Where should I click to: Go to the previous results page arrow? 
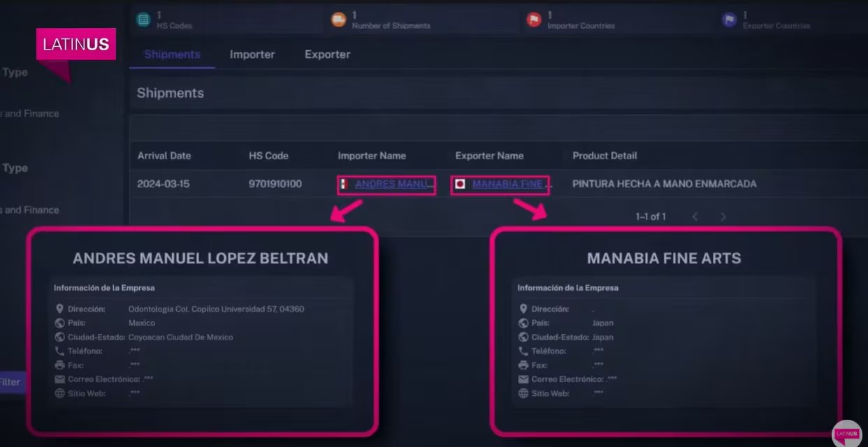[695, 217]
